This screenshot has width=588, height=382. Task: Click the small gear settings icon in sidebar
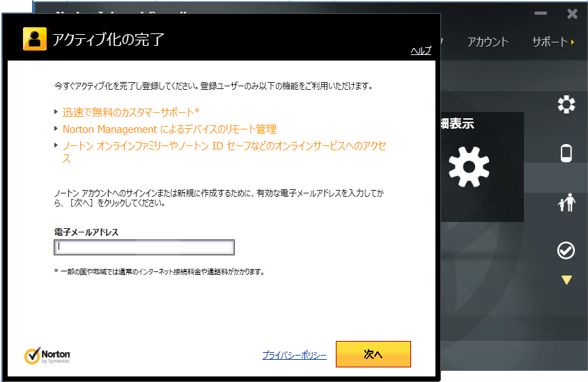click(x=566, y=104)
